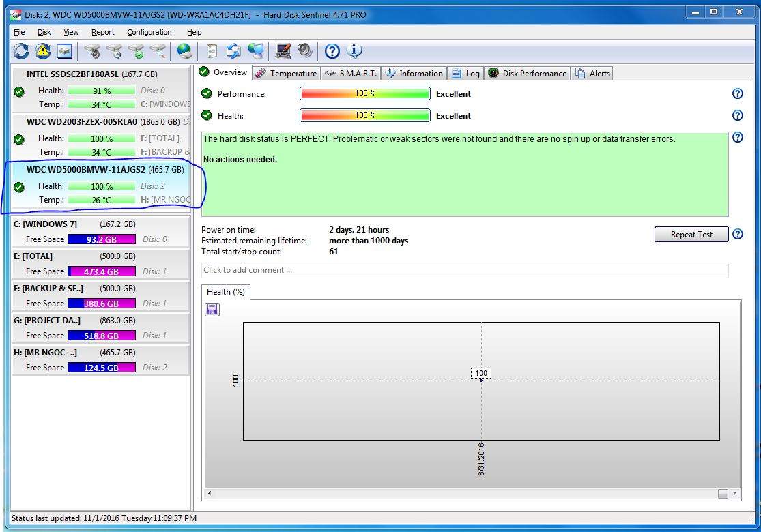Select the WDC WD2003FZEX-00SRLA0 disk entry
This screenshot has height=532, width=761.
tap(101, 137)
